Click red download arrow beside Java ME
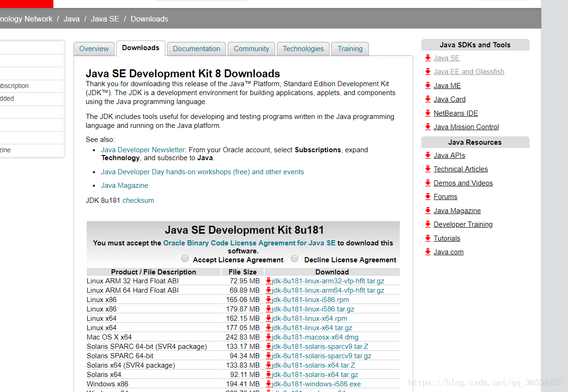Image resolution: width=568 pixels, height=392 pixels. (428, 86)
